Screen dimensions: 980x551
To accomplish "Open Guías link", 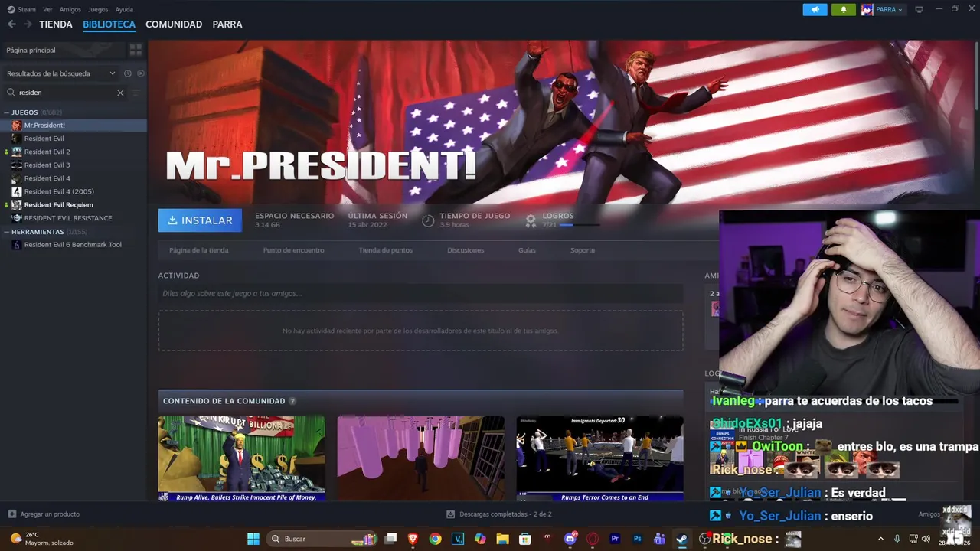I will [527, 250].
